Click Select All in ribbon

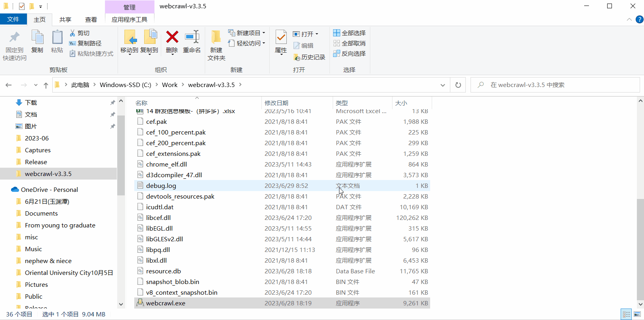[349, 33]
